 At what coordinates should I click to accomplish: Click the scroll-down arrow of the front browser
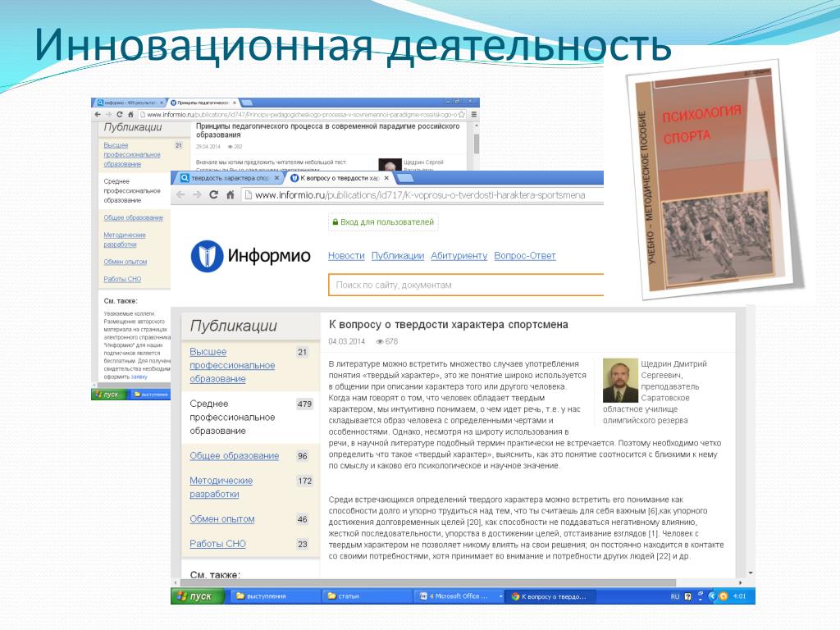point(750,573)
